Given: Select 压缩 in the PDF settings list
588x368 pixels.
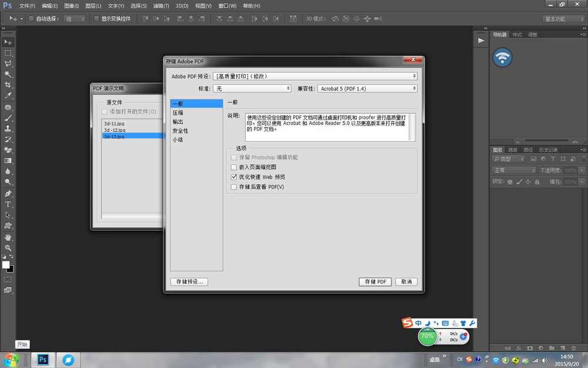Looking at the screenshot, I should click(196, 112).
